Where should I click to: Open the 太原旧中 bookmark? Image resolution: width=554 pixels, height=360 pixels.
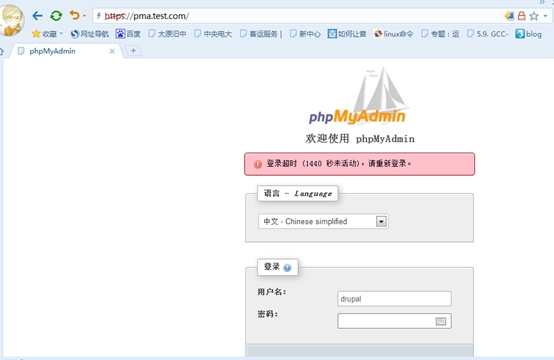point(167,34)
